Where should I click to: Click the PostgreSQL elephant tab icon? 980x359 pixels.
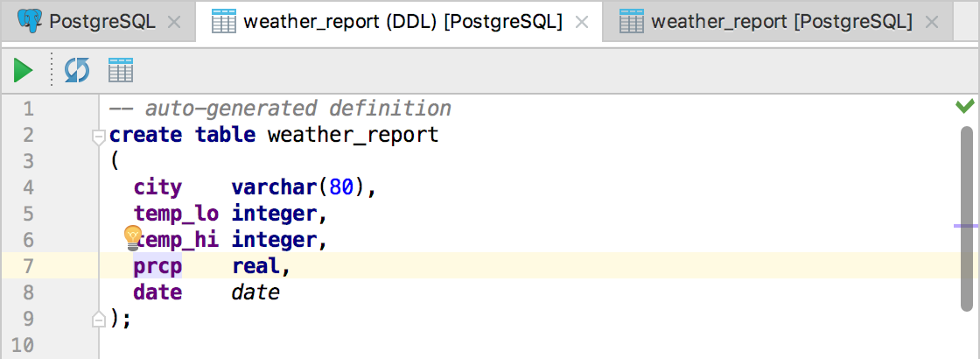click(30, 22)
